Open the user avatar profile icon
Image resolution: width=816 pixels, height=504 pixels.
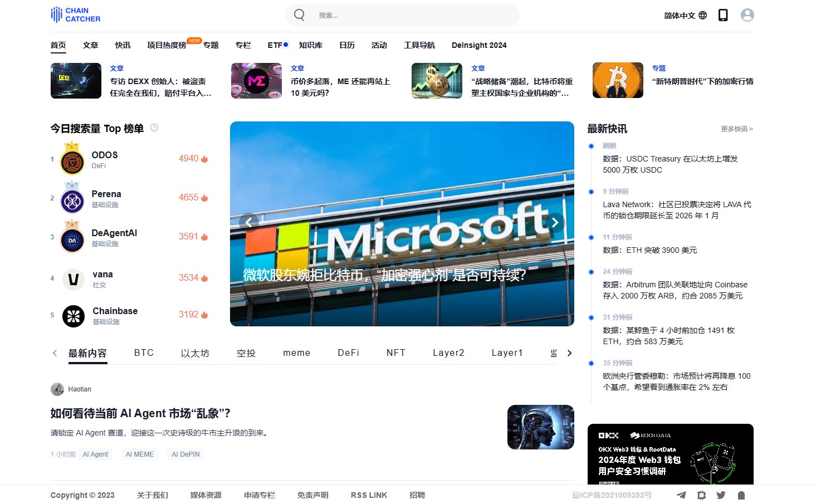(x=747, y=15)
